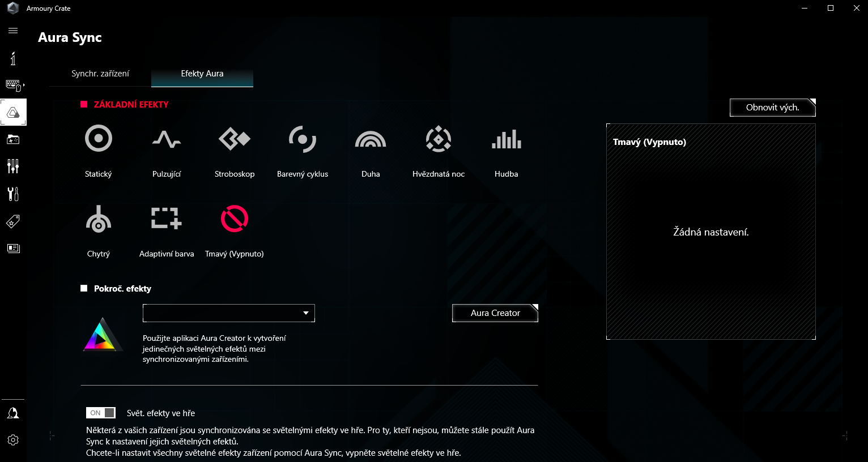
Task: Click the Žádná nastavení text
Action: [x=711, y=232]
